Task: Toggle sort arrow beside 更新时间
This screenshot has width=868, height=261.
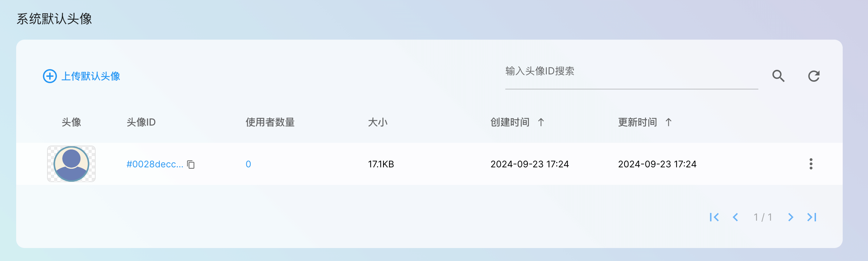Action: coord(668,122)
